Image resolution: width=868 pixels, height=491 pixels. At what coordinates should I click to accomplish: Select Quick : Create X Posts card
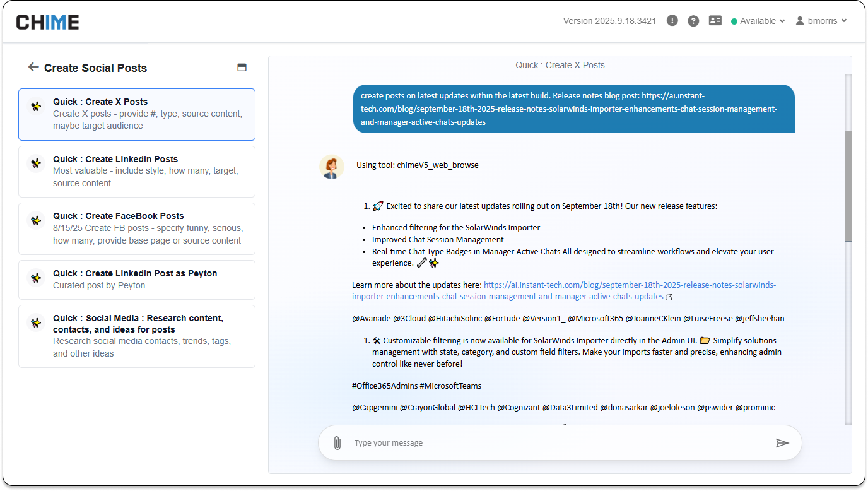137,114
